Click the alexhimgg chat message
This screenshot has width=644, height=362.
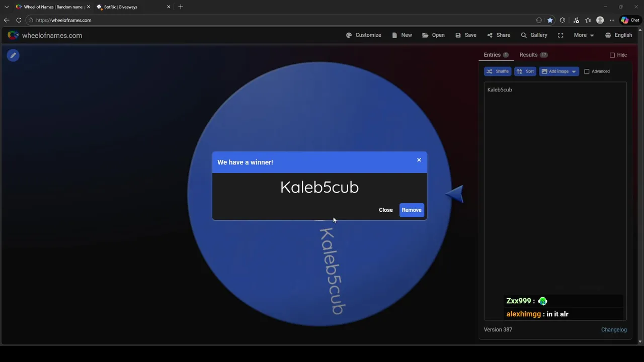pos(537,314)
